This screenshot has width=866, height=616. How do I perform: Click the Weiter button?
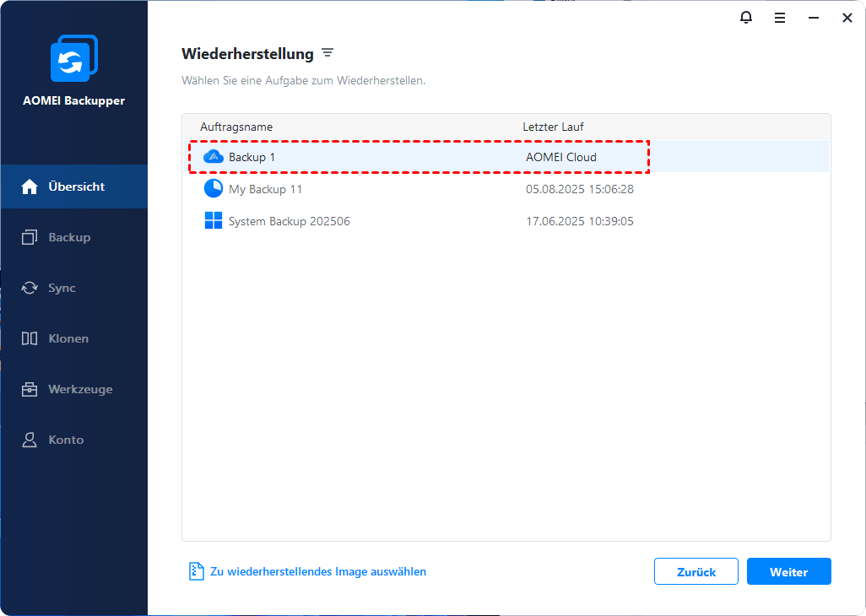point(788,571)
